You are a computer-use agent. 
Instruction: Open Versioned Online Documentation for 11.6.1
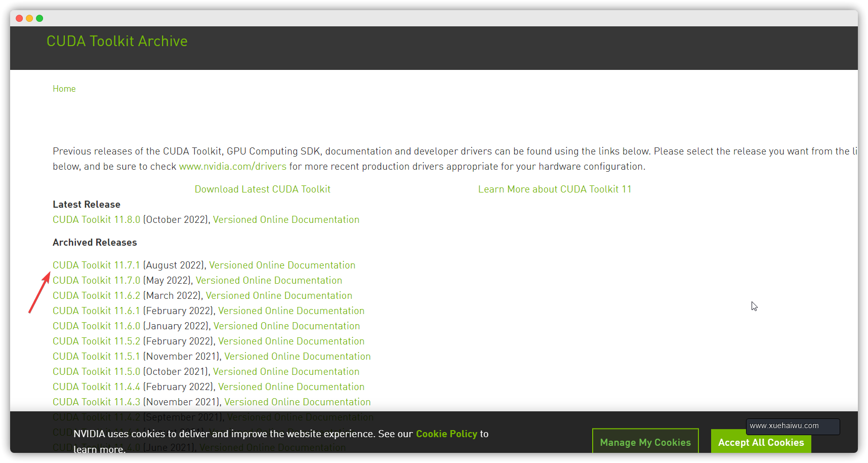click(292, 311)
